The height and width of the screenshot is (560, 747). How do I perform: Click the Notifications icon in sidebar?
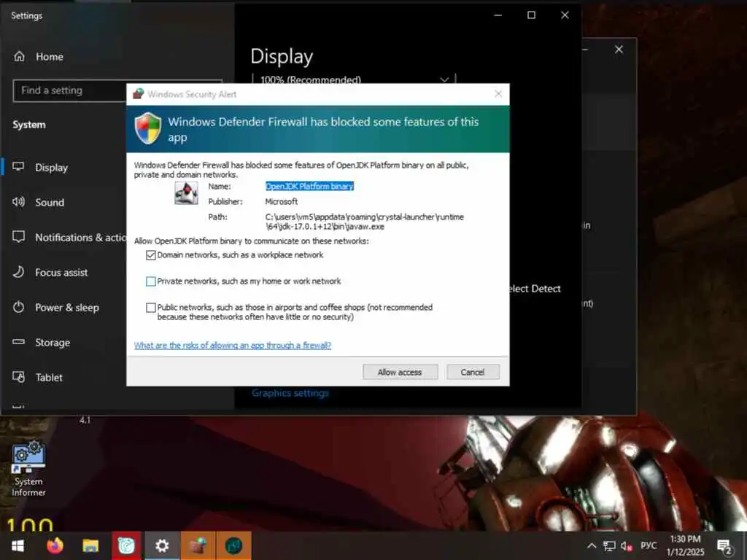tap(18, 237)
